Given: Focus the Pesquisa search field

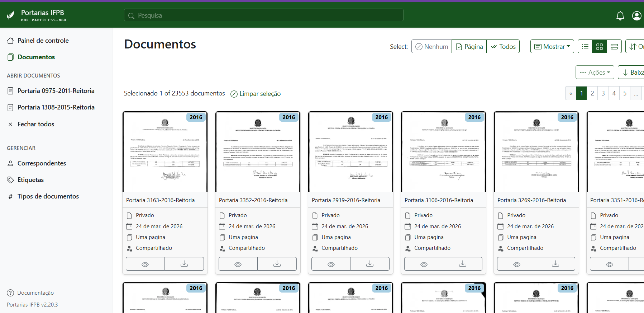Looking at the screenshot, I should coord(264,15).
